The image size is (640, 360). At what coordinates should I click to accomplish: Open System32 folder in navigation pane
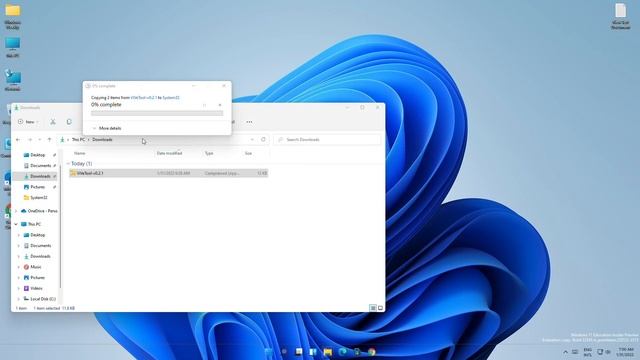click(x=36, y=198)
